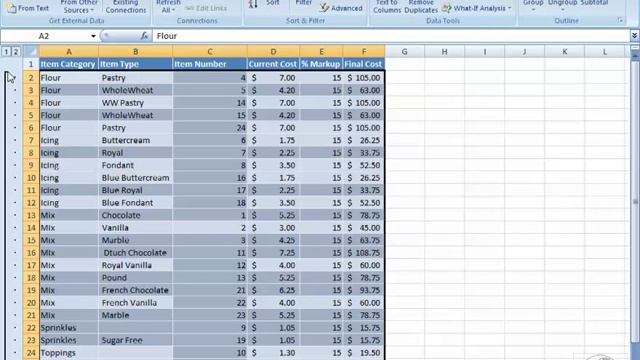Screen dimensions: 640x360
Task: Click the Item Number header cell
Action: click(210, 64)
